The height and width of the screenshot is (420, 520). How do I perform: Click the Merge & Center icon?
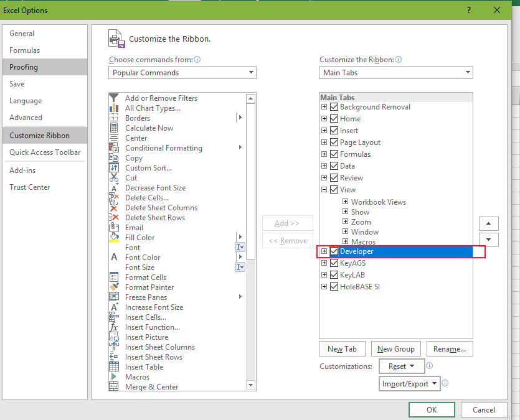pos(114,386)
